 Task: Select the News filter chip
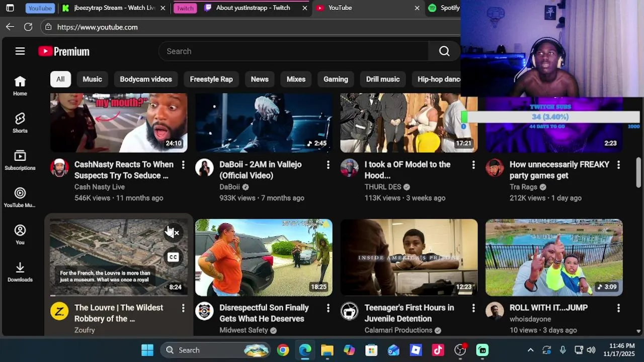click(260, 79)
